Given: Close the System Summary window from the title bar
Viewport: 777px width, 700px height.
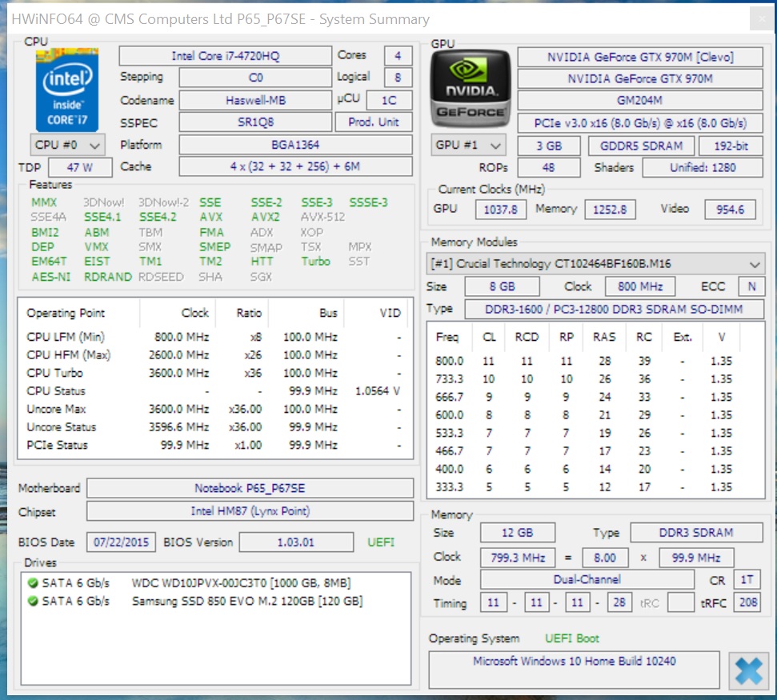Looking at the screenshot, I should [x=762, y=19].
